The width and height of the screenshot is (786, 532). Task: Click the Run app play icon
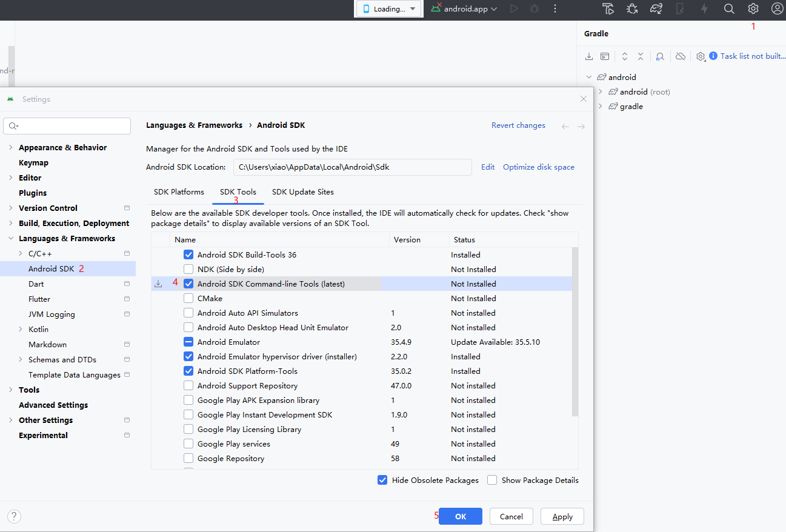pyautogui.click(x=514, y=8)
